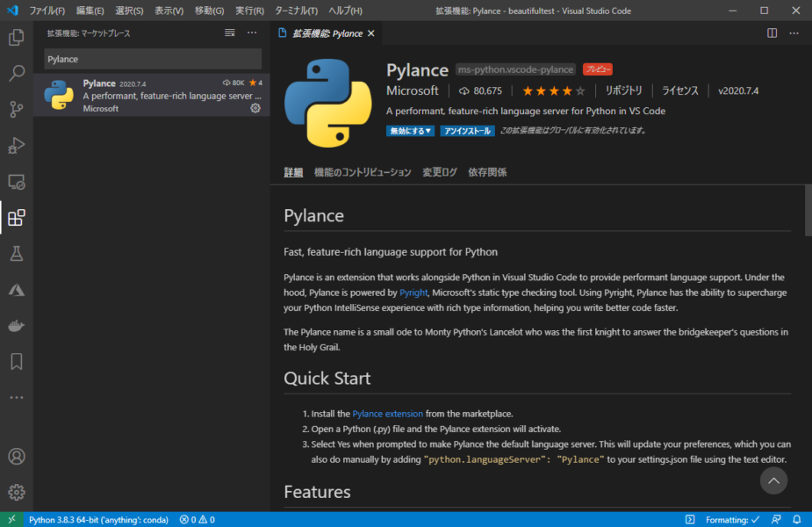Viewport: 812px width, 527px height.
Task: Click the アンインストール button
Action: [467, 131]
